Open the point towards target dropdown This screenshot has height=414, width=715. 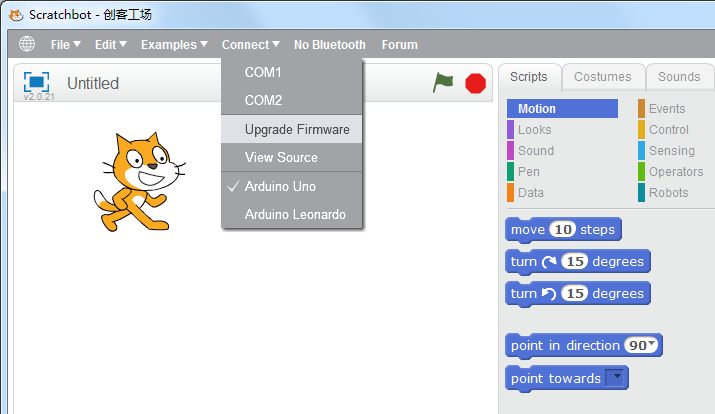click(x=615, y=378)
